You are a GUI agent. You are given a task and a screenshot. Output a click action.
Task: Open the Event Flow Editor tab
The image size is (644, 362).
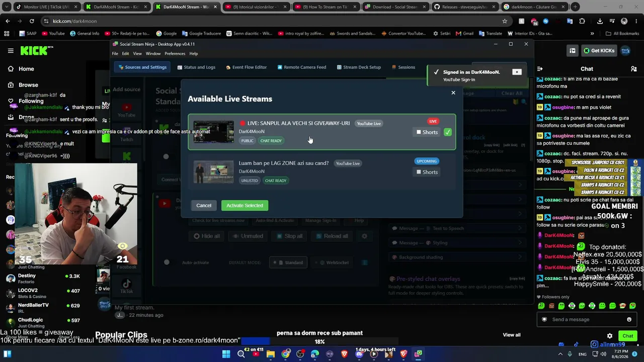tap(246, 67)
